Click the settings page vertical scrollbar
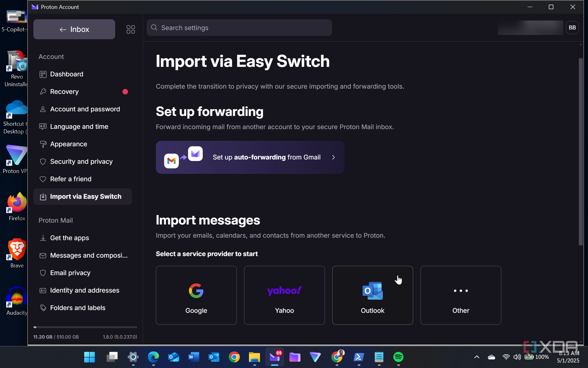This screenshot has width=588, height=368. (x=581, y=152)
